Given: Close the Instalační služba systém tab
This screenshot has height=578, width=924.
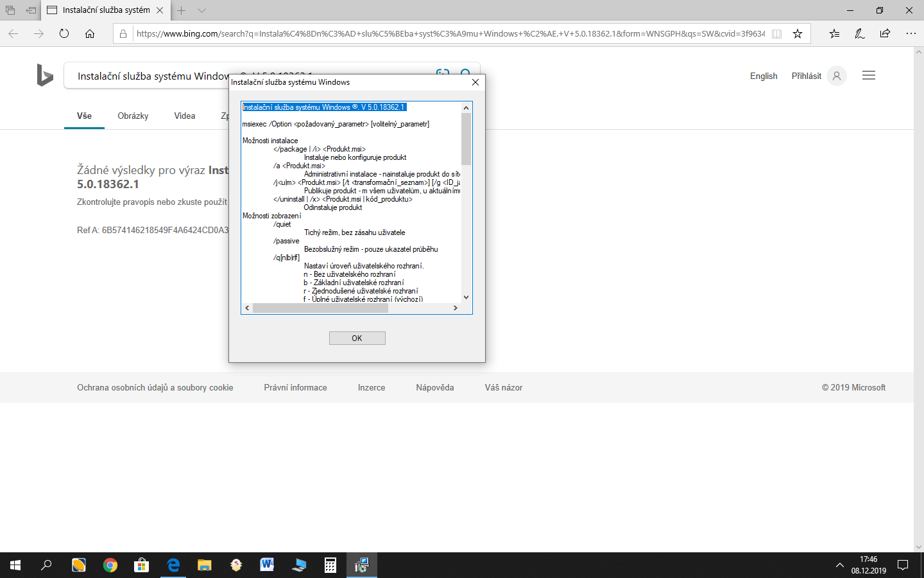Looking at the screenshot, I should (x=160, y=10).
